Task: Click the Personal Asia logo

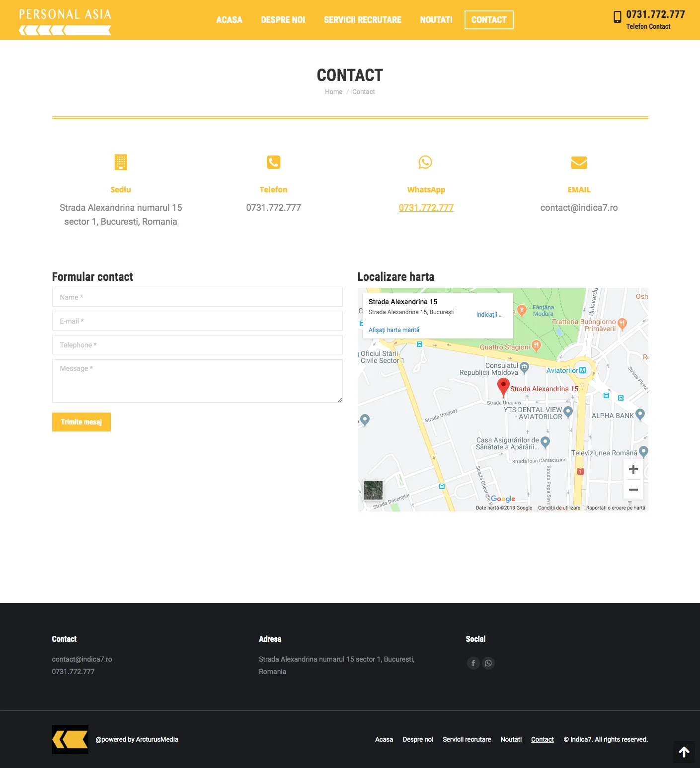Action: point(65,21)
